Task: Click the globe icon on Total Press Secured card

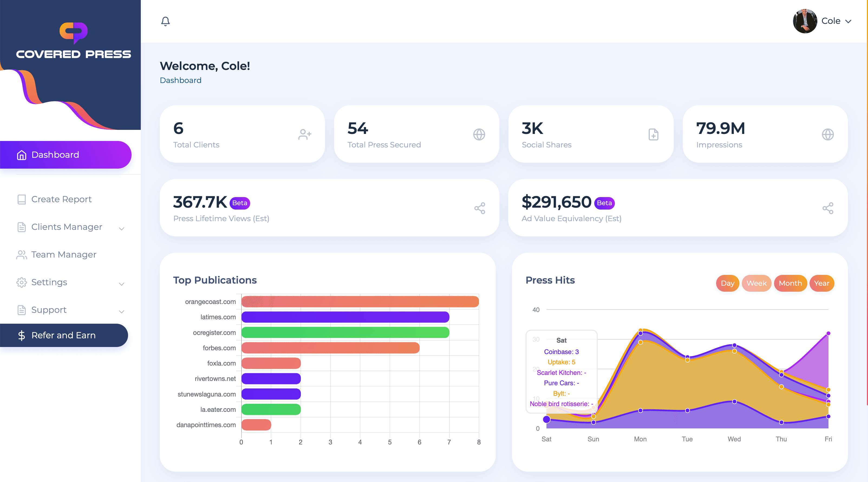Action: tap(479, 134)
